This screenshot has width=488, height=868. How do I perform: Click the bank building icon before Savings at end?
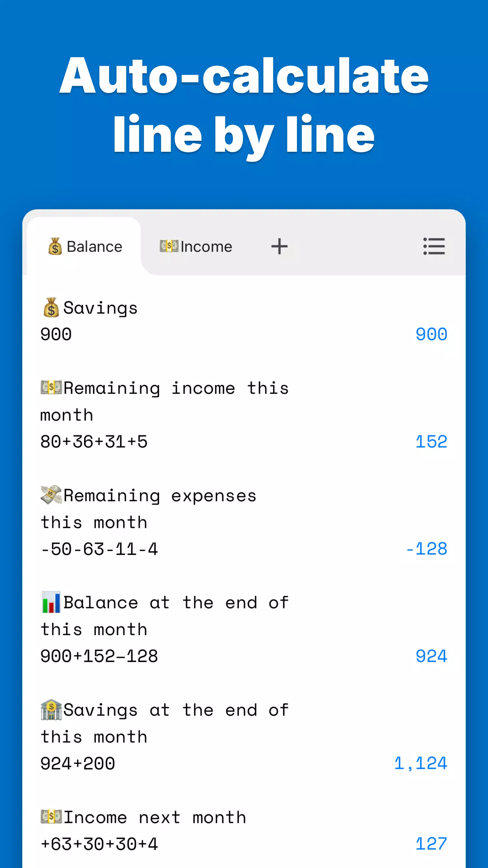pyautogui.click(x=51, y=709)
